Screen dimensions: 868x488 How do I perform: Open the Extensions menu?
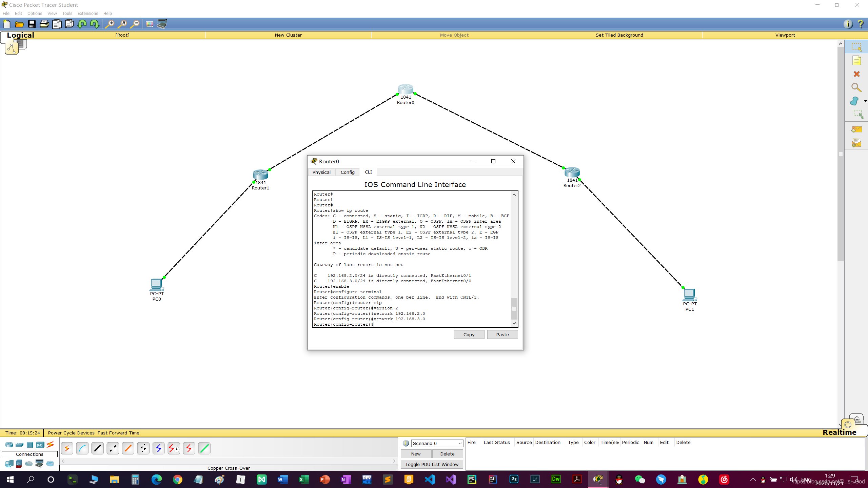point(87,14)
